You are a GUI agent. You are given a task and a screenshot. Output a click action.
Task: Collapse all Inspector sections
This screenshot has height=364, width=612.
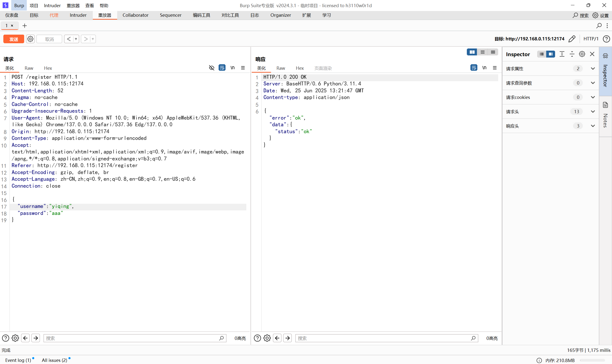tap(572, 54)
